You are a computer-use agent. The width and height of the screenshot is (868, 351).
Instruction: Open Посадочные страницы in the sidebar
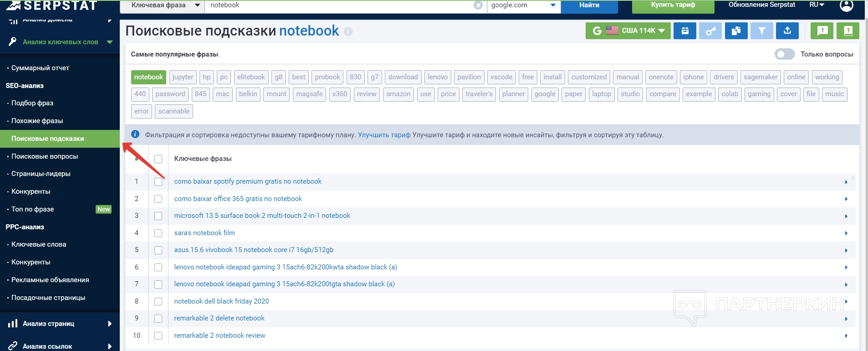(x=48, y=298)
